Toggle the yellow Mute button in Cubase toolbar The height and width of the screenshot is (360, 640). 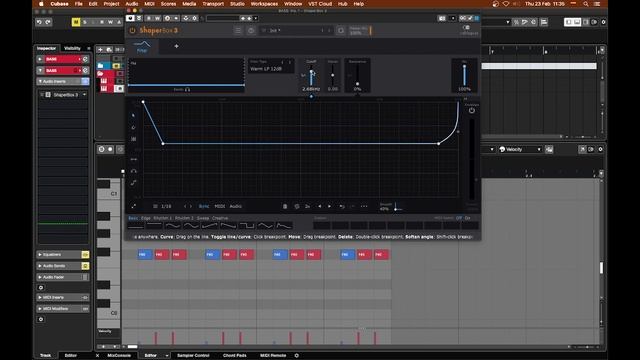coord(76,22)
